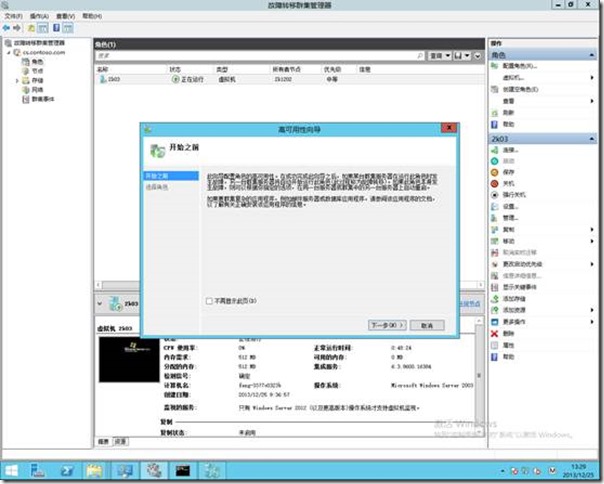
Task: Select the 2k03 virtual machine row
Action: click(289, 79)
